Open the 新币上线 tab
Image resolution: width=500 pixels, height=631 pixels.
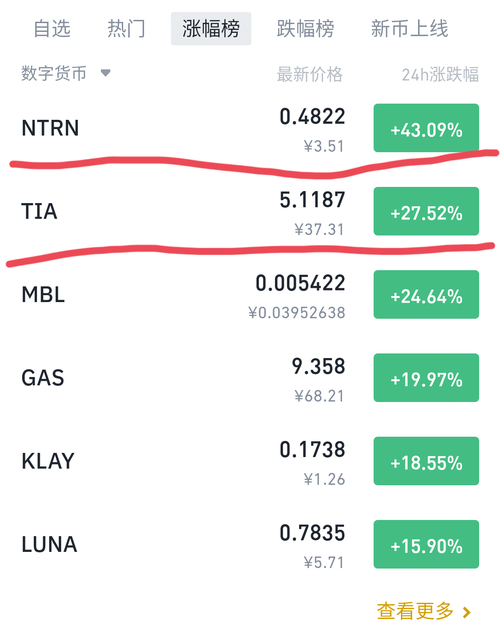(409, 29)
